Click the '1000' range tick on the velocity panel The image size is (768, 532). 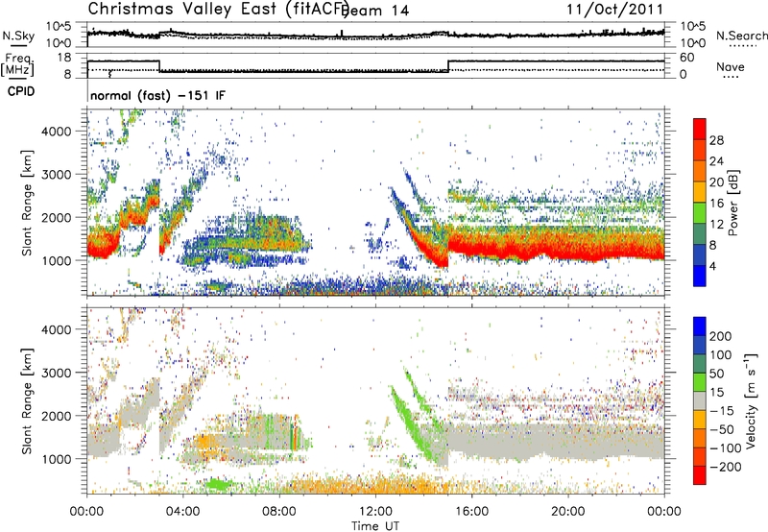coord(56,459)
